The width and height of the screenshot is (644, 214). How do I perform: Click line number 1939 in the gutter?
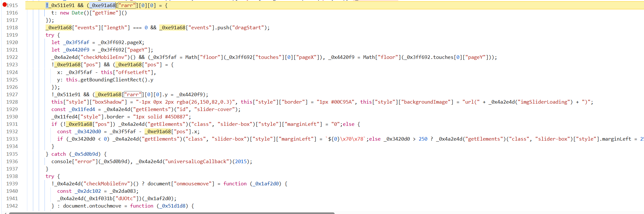coord(12,184)
